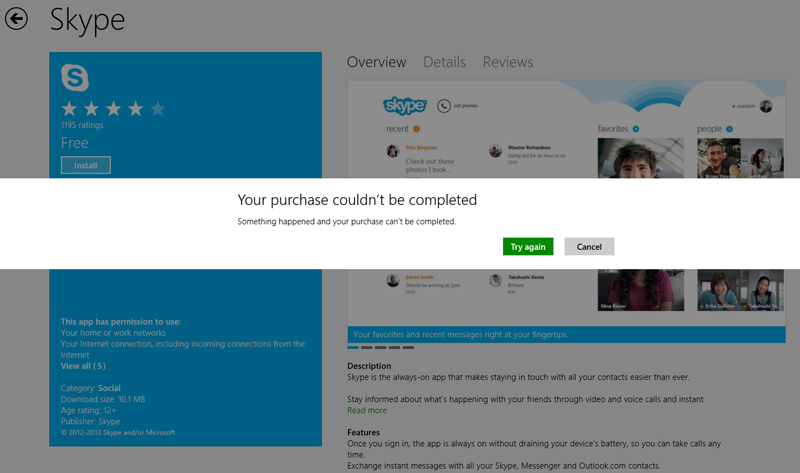Click the © 2012-2013 Skype copyright text
The image size is (800, 473).
coord(118,433)
